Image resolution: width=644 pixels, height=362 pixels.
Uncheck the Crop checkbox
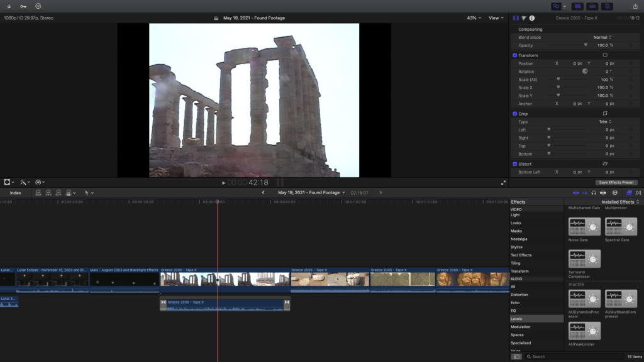tap(514, 114)
